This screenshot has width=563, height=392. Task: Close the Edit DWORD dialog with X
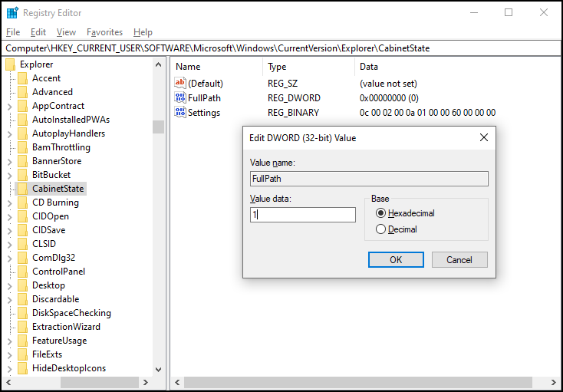pos(484,137)
